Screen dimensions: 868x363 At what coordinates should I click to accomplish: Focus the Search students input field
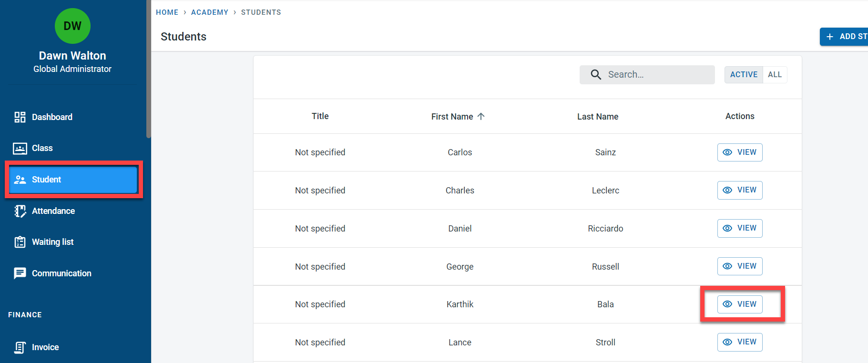point(658,75)
